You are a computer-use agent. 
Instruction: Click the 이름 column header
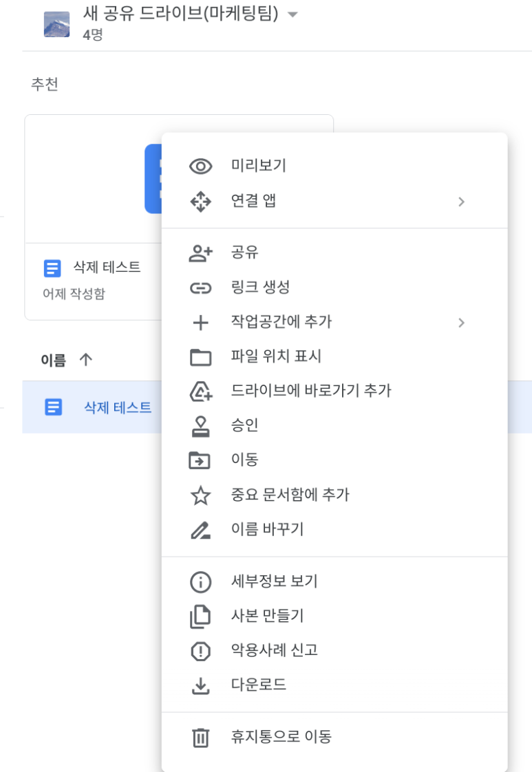53,361
